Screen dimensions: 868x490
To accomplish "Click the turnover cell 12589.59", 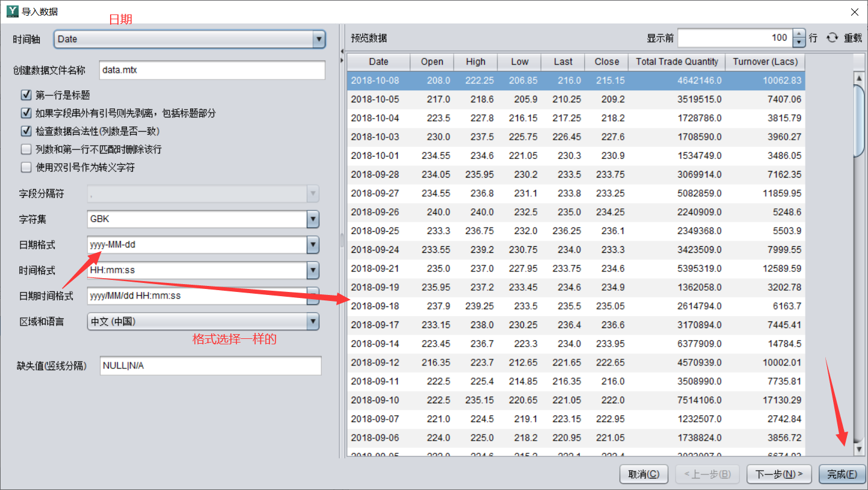I will 765,268.
